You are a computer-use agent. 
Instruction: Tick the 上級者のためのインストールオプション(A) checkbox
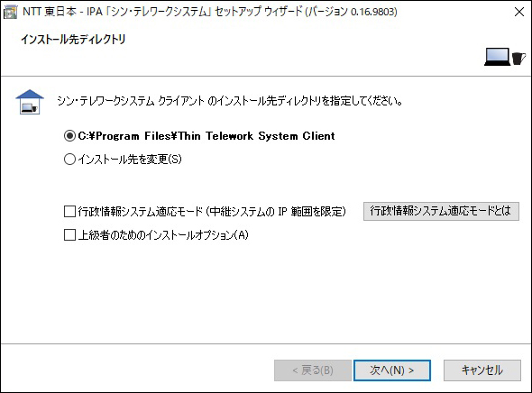pyautogui.click(x=69, y=235)
